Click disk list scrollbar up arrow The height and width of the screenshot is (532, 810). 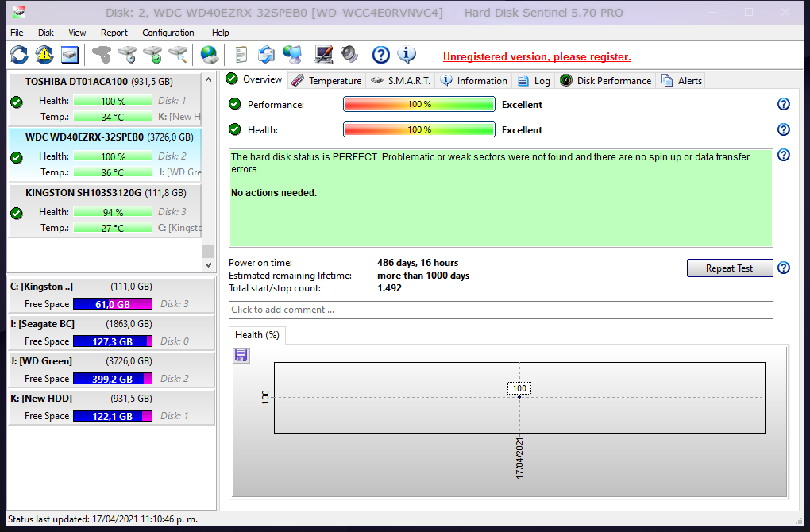tap(208, 79)
